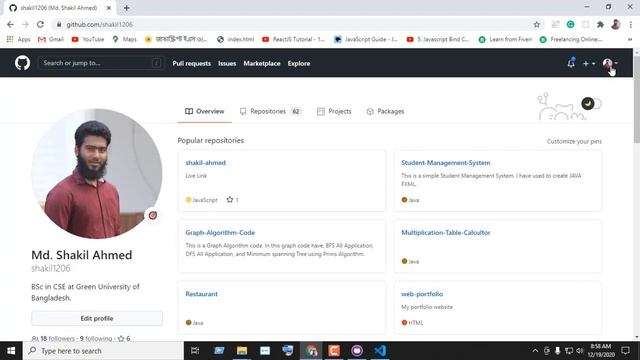Go to Marketplace
This screenshot has width=640, height=360.
(x=262, y=63)
